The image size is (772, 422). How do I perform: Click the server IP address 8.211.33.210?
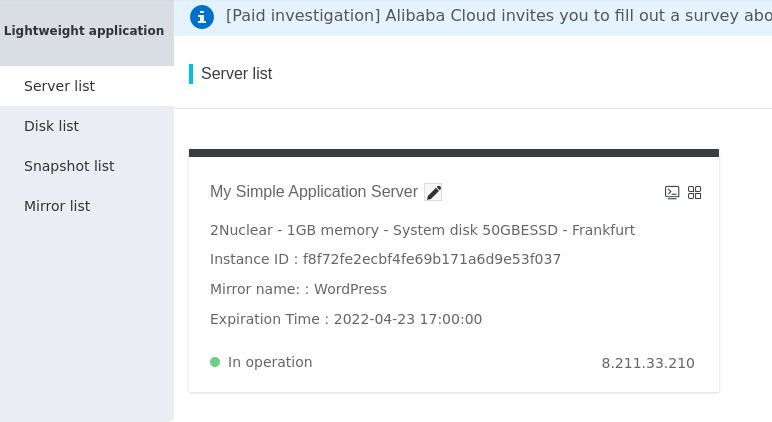[648, 363]
